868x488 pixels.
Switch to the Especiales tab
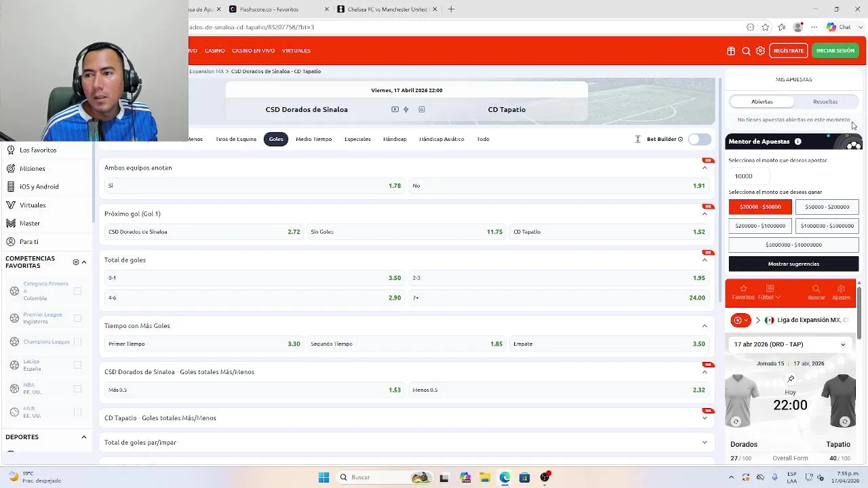coord(357,139)
